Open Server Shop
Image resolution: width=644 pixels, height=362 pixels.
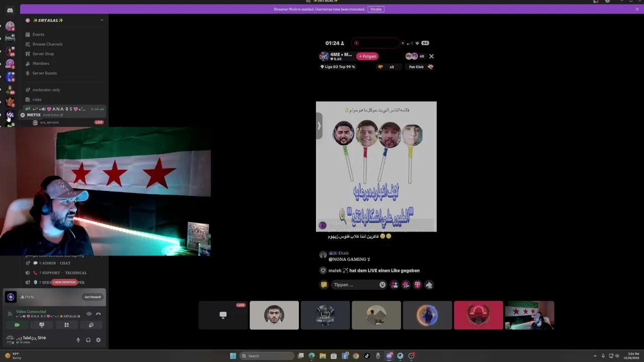64,54
